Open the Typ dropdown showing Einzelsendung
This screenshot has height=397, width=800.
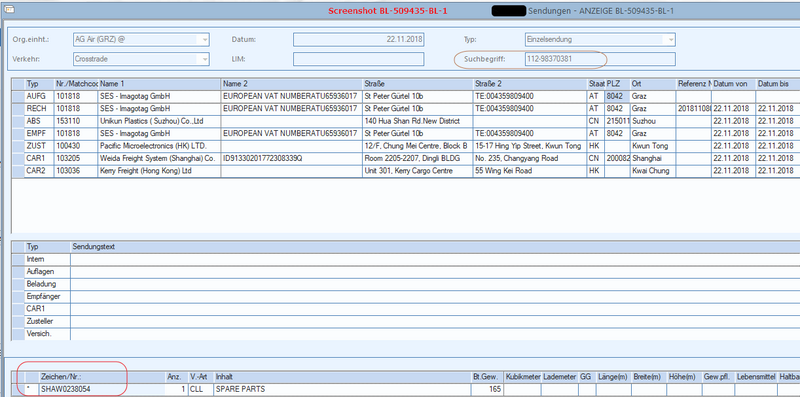tap(600, 39)
